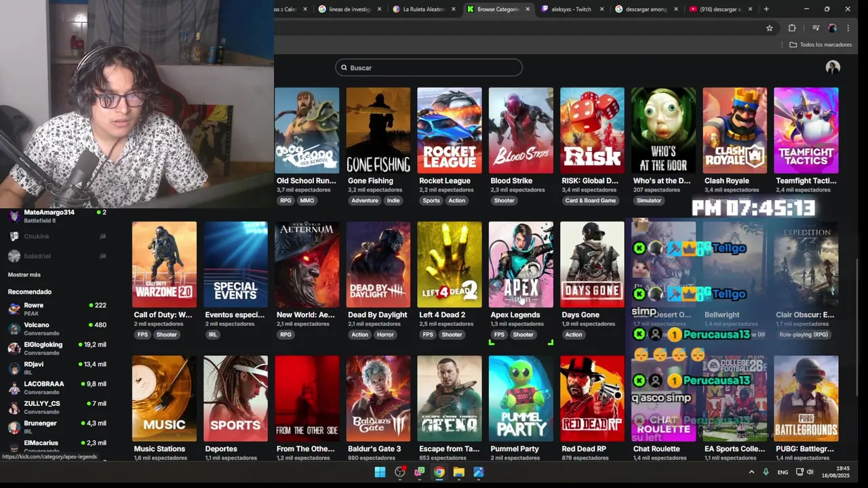Click search magnifier icon in Buscar
This screenshot has height=488, width=868.
click(344, 68)
